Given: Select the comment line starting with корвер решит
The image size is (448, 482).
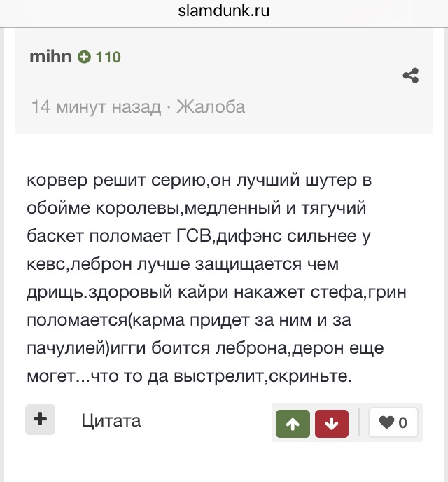Looking at the screenshot, I should click(199, 180).
